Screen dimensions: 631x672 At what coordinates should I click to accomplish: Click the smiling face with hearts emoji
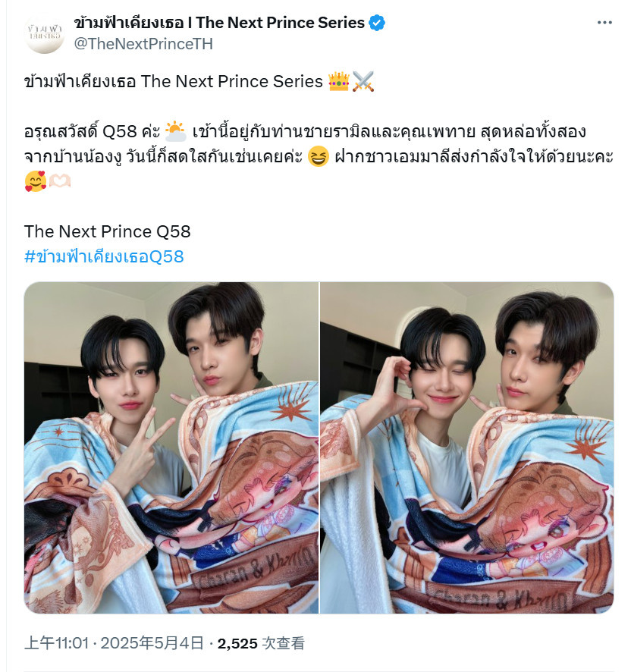(35, 181)
